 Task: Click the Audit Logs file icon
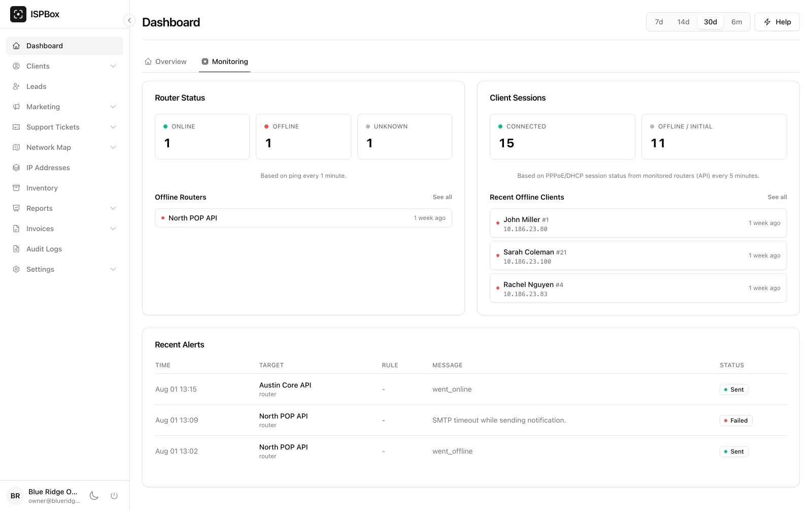(16, 249)
